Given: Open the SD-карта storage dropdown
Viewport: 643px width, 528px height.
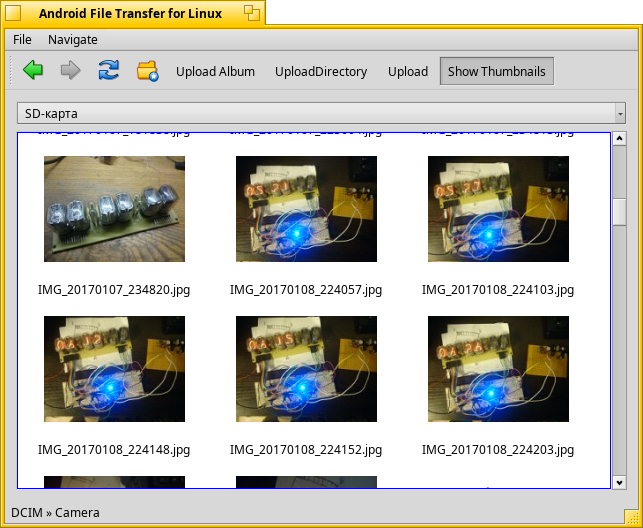Looking at the screenshot, I should 321,113.
